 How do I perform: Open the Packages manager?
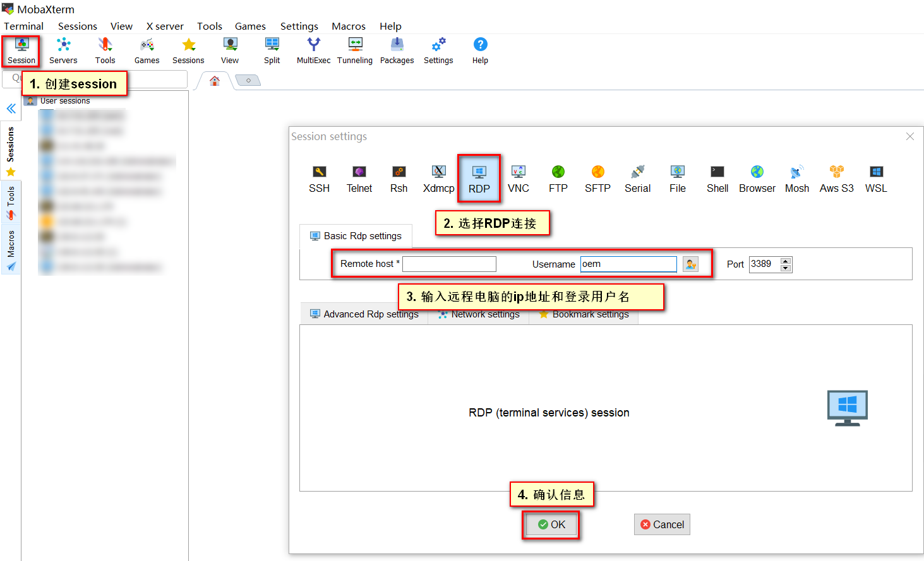[x=397, y=50]
